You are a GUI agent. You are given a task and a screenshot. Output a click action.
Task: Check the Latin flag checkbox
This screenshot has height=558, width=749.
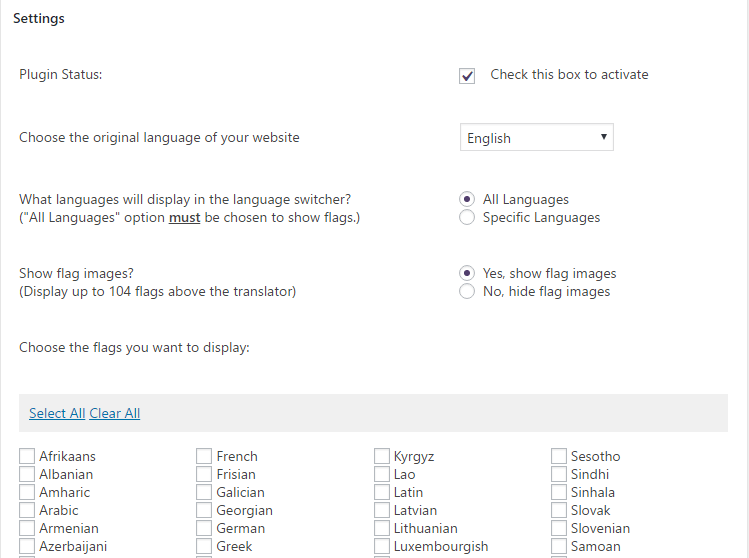click(382, 493)
